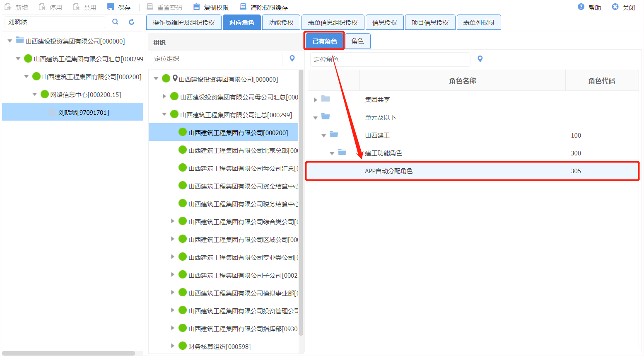
Task: Click role code 100 cell
Action: [576, 135]
